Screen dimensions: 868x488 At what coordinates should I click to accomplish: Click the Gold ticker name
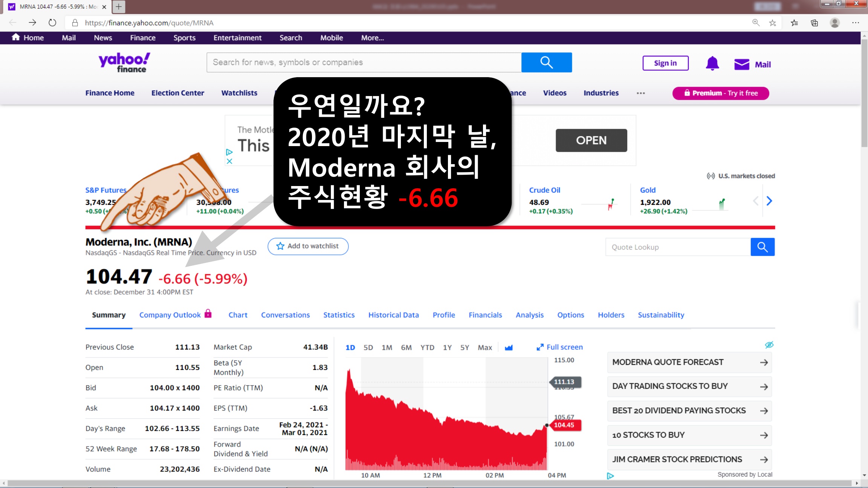[648, 190]
